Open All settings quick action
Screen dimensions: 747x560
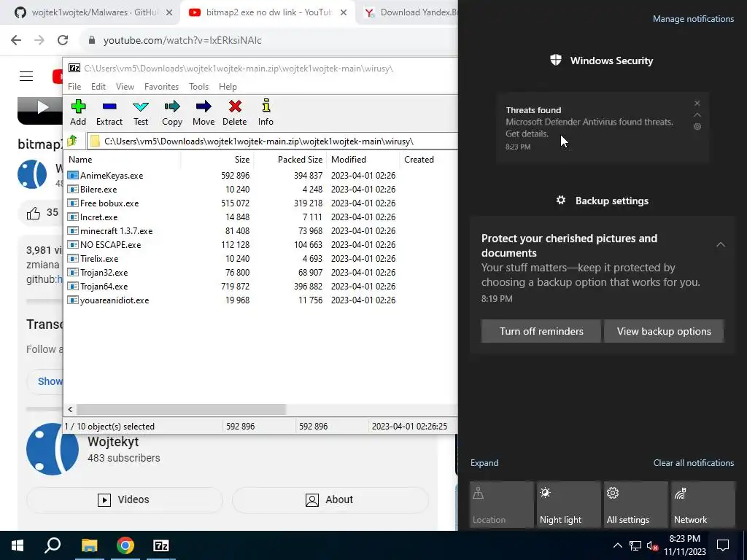[636, 505]
